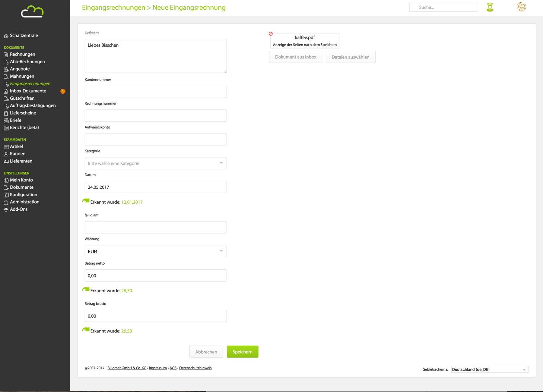543x392 pixels.
Task: Click into the Rechnungsnummer field
Action: pos(155,115)
